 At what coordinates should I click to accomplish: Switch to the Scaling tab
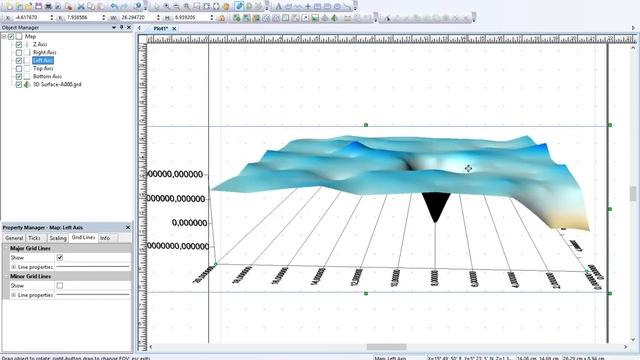coord(58,238)
